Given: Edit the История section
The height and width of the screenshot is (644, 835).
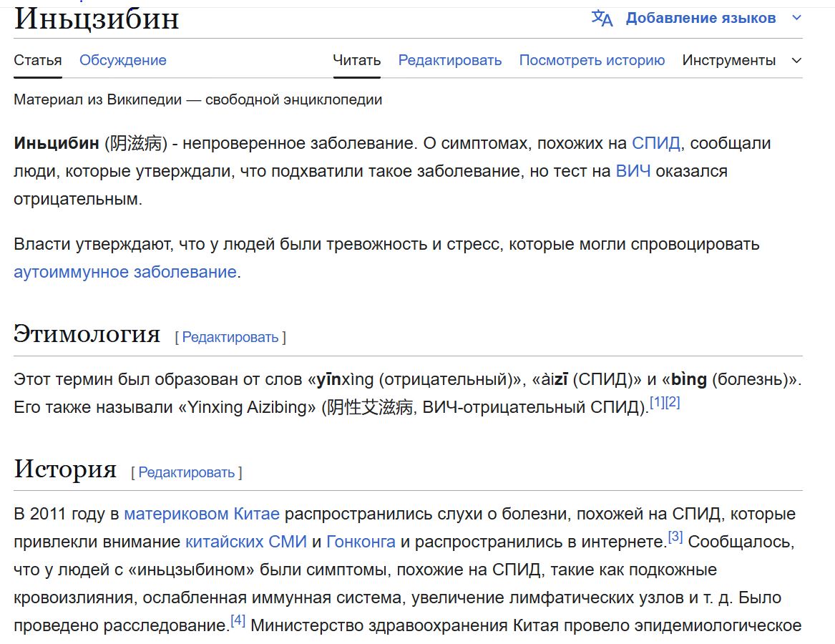Looking at the screenshot, I should [x=186, y=472].
